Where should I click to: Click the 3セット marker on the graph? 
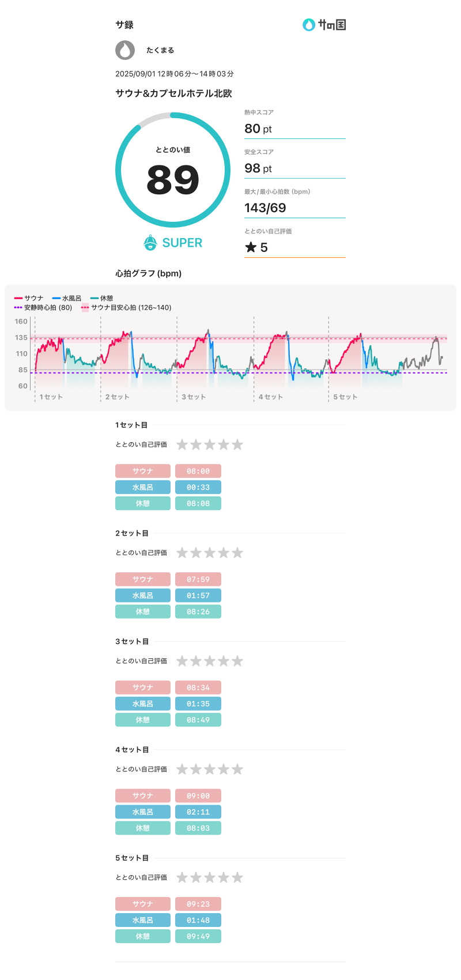(x=194, y=397)
